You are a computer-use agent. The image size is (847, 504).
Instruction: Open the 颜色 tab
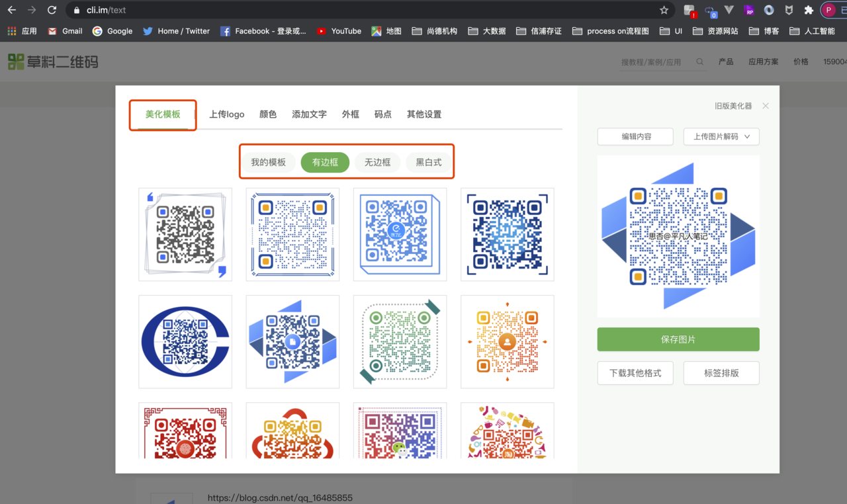(x=268, y=114)
